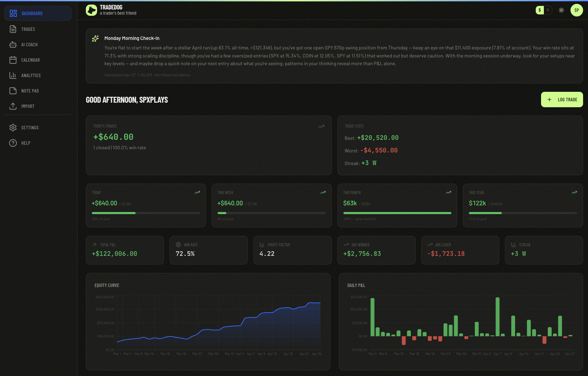This screenshot has height=376, width=588.
Task: Click the Win Rate target icon
Action: [x=178, y=245]
